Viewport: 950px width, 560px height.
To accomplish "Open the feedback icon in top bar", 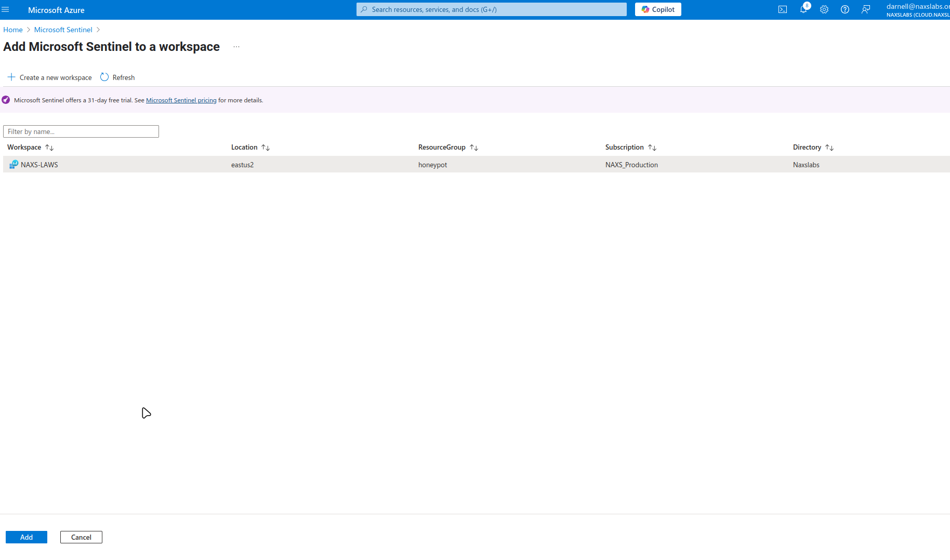I will tap(866, 9).
